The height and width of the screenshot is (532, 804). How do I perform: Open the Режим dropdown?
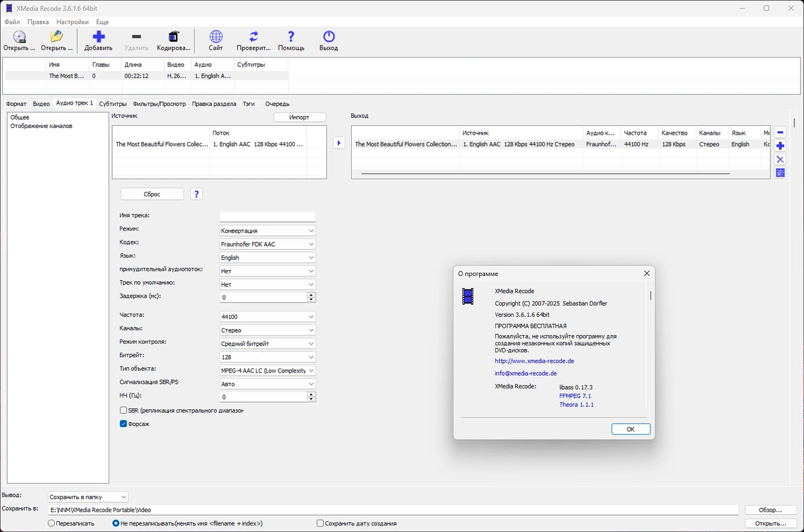(267, 230)
